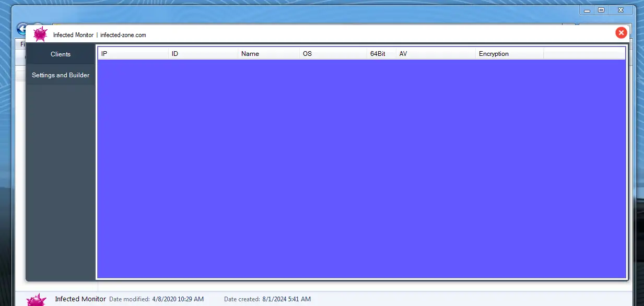Viewport: 644px width, 306px height.
Task: Open the Clients sidebar section
Action: coord(60,54)
